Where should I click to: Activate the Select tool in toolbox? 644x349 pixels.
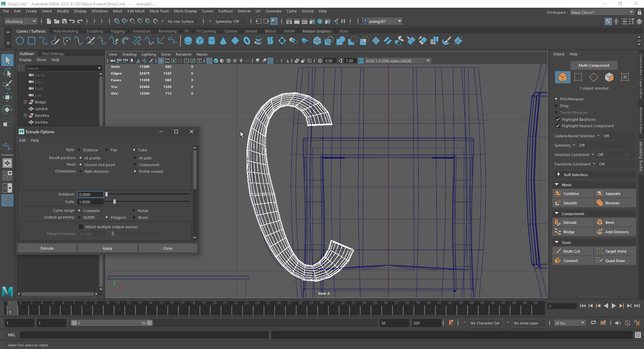(7, 60)
